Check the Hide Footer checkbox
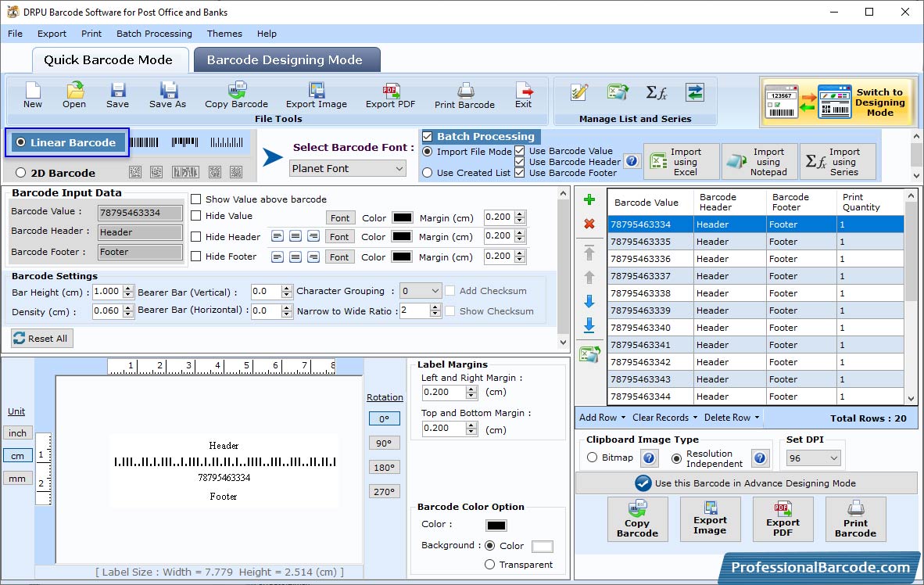The height and width of the screenshot is (585, 924). pos(196,257)
